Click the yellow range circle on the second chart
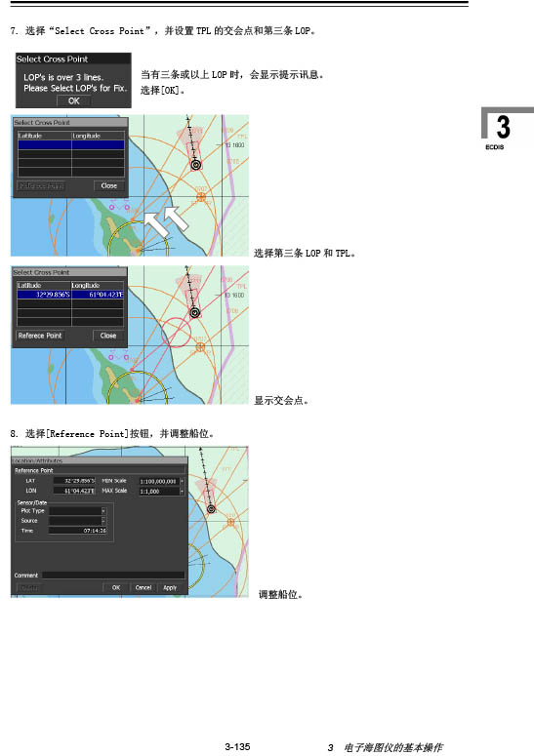 (138, 387)
